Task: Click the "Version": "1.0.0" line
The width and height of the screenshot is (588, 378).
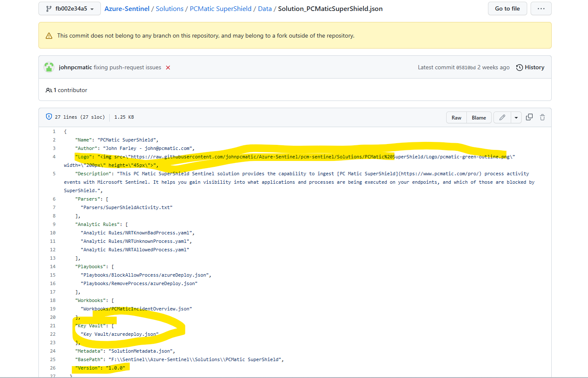Action: [x=100, y=368]
